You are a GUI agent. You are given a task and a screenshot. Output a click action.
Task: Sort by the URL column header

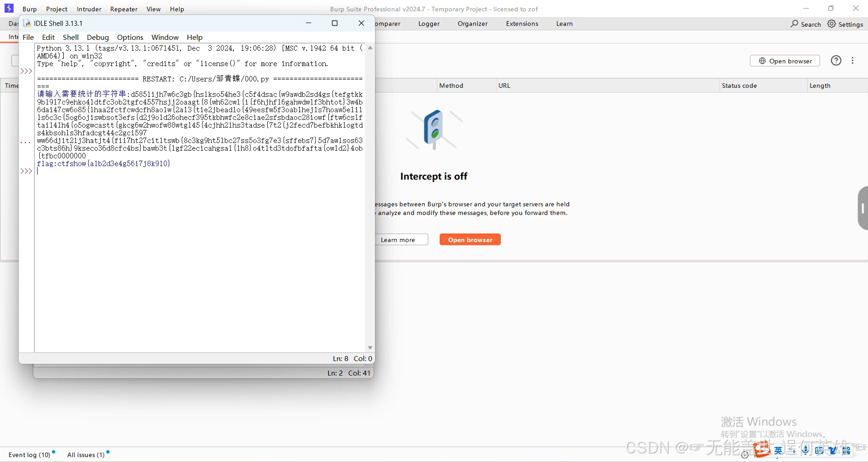607,86
